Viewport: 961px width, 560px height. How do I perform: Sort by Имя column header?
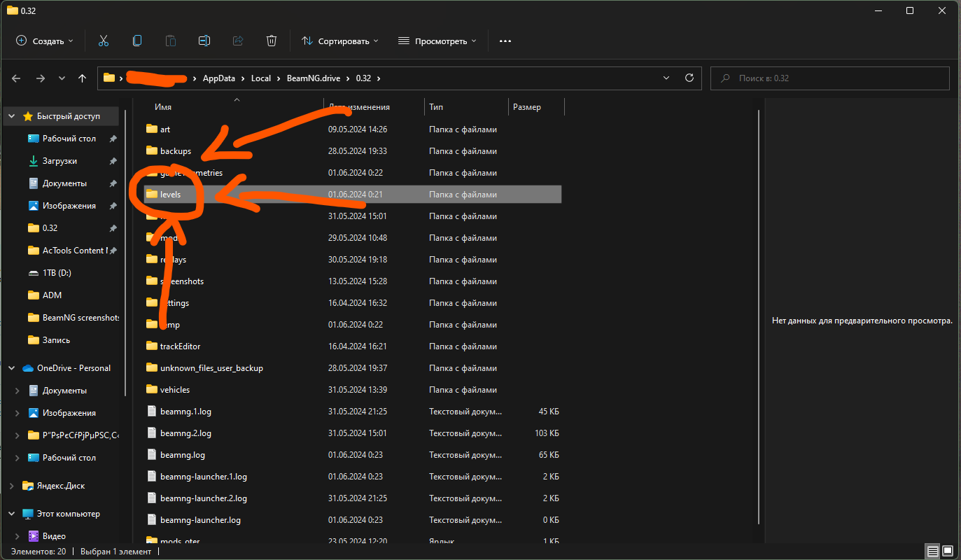tap(163, 107)
